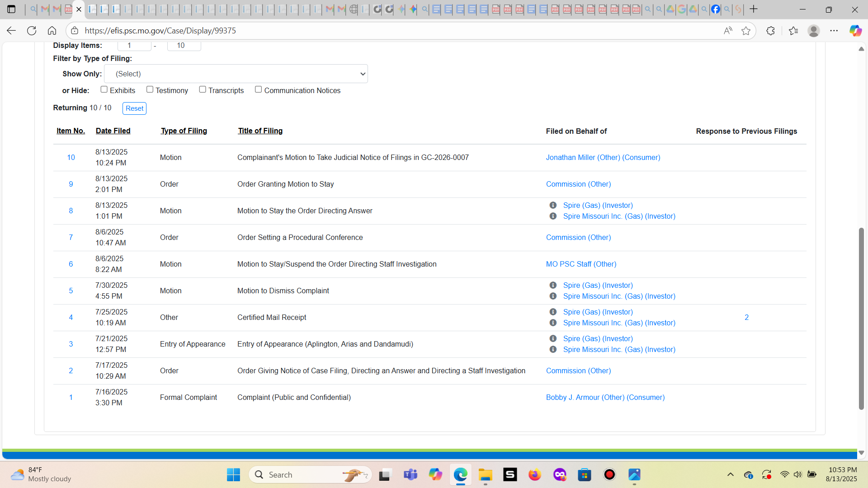The height and width of the screenshot is (488, 868).
Task: Open the browser home page
Action: point(52,31)
